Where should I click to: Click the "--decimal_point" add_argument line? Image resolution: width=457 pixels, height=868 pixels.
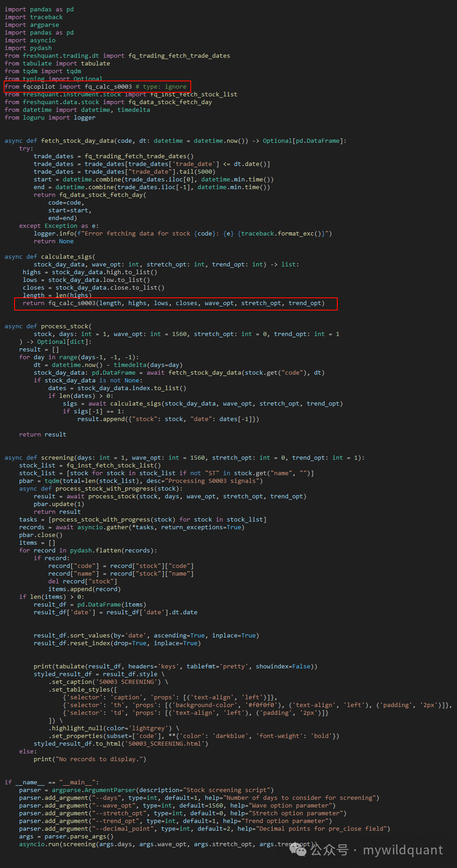point(205,829)
